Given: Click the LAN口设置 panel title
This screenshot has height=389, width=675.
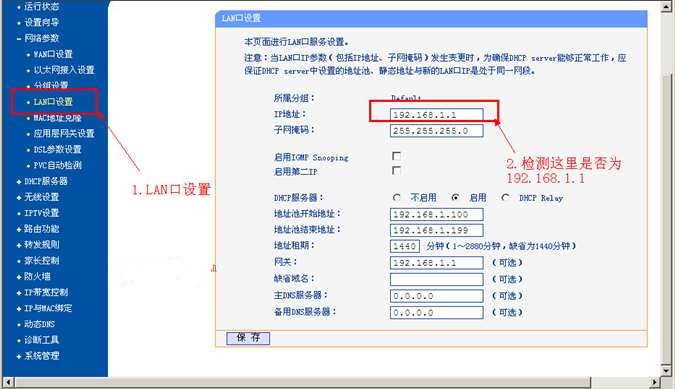Looking at the screenshot, I should (x=241, y=18).
